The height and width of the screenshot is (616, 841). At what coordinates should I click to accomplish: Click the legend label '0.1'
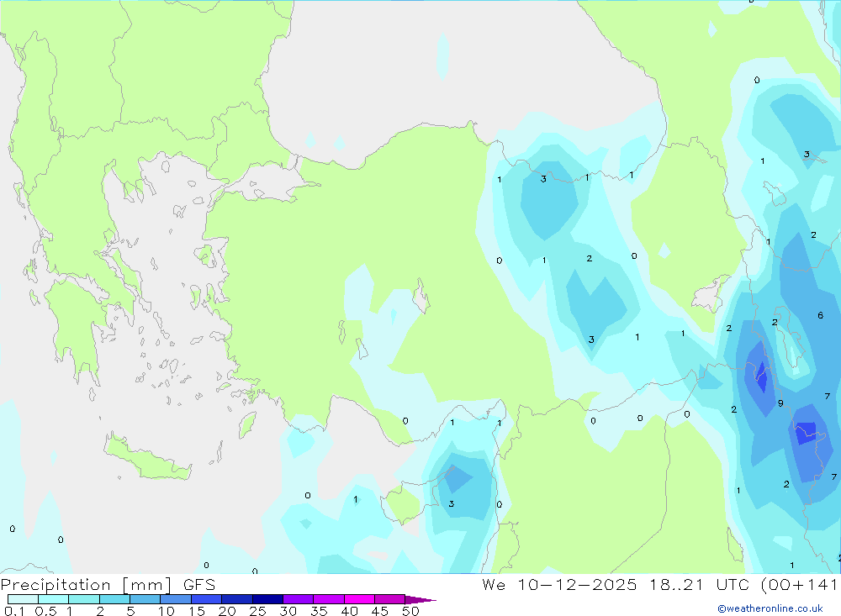click(x=14, y=611)
